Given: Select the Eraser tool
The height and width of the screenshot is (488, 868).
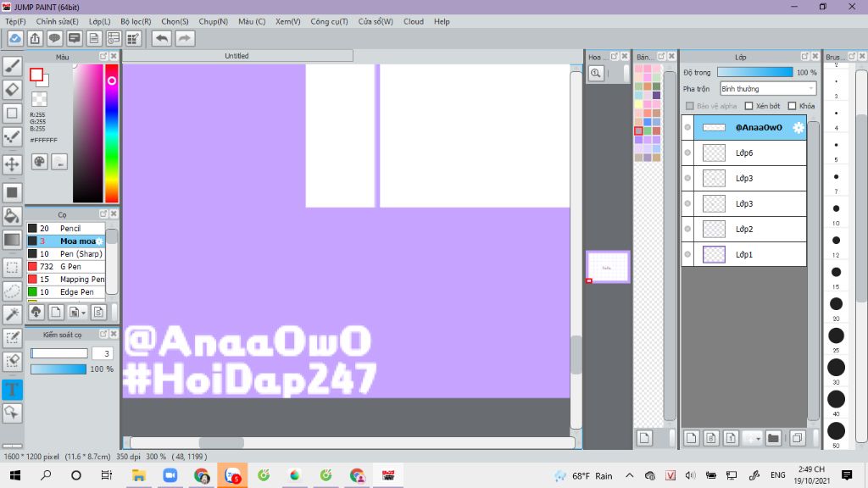Looking at the screenshot, I should click(12, 89).
